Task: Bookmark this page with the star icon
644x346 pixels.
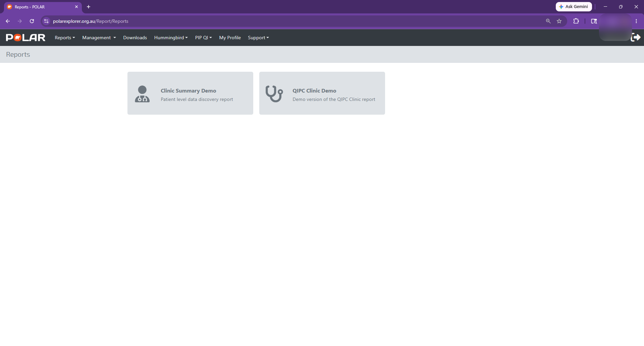Action: [x=559, y=21]
